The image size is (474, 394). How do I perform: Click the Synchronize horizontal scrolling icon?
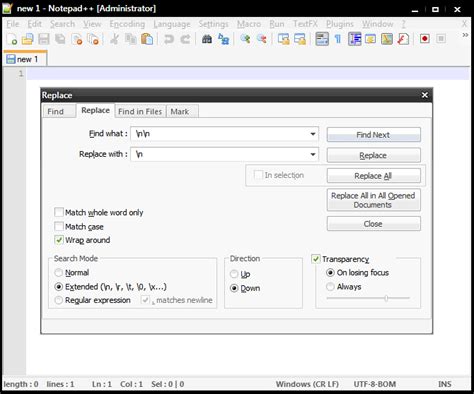coord(300,39)
